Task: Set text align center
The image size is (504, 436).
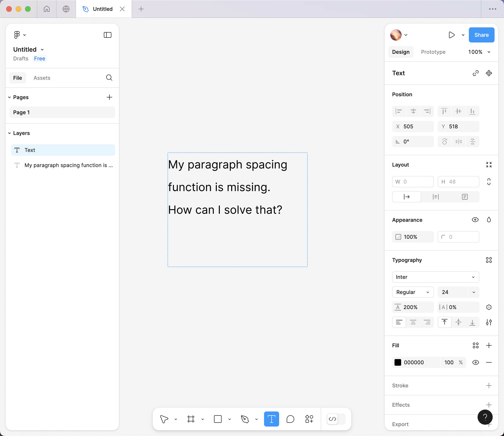Action: (413, 322)
